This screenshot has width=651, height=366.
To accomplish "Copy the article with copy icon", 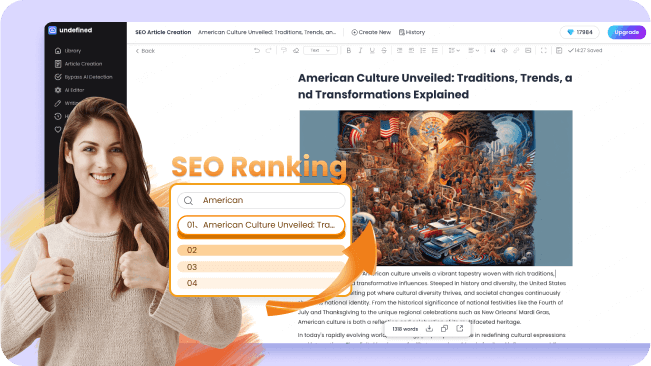I will [x=444, y=329].
